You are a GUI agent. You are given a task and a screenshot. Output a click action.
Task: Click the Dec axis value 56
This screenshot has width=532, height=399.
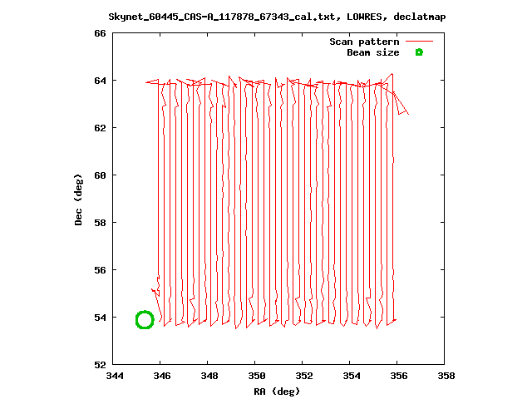(100, 270)
